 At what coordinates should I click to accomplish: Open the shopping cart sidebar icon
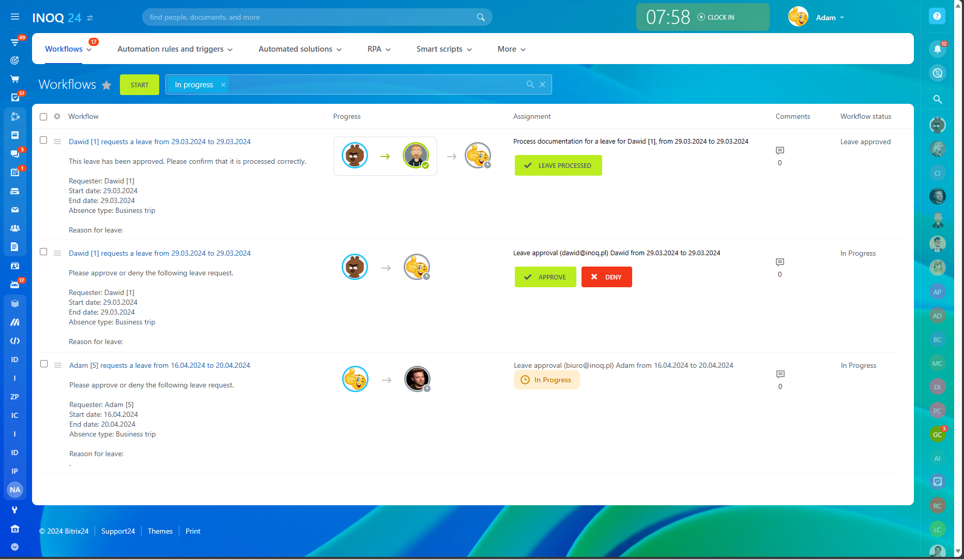tap(15, 79)
